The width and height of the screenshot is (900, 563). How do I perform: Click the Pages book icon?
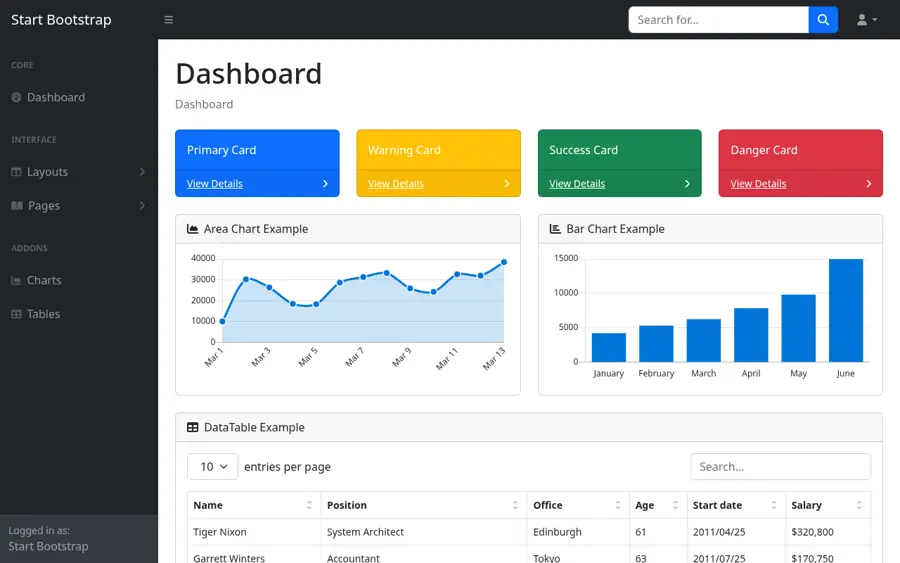pos(17,205)
